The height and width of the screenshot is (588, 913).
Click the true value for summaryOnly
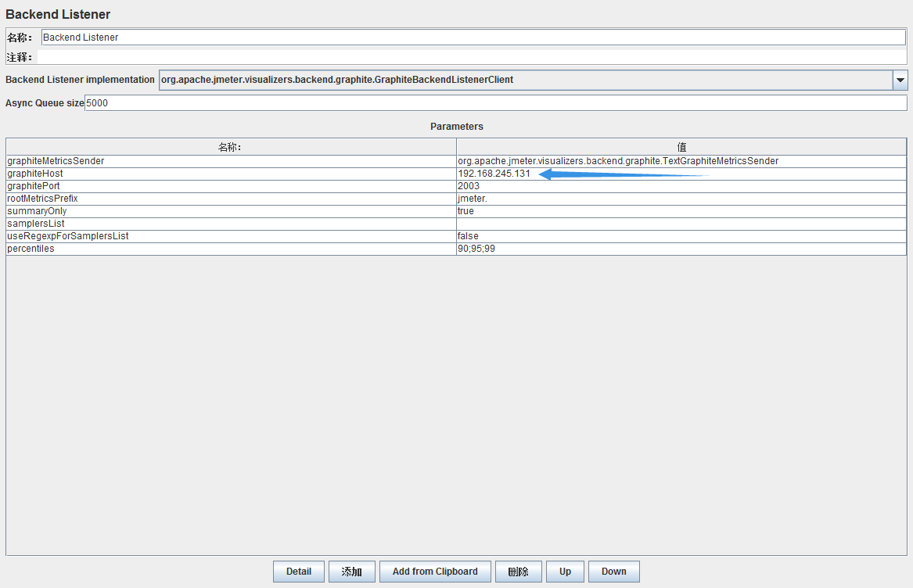click(681, 211)
